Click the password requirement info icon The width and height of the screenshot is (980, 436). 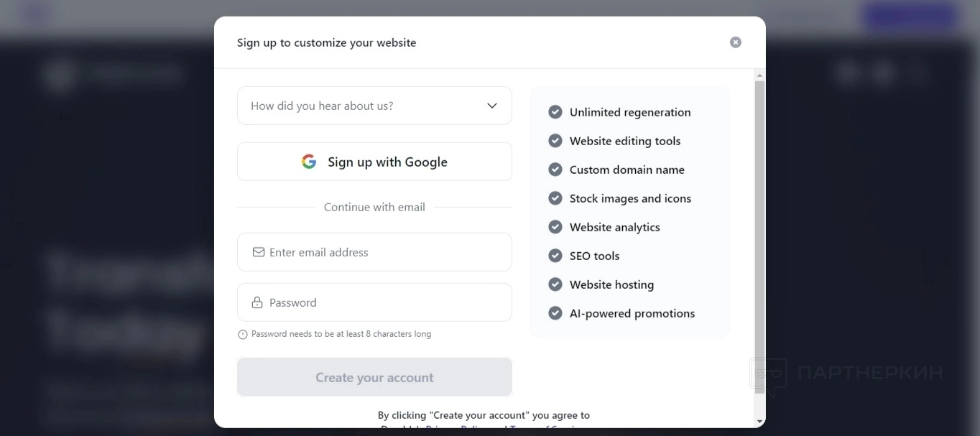[x=243, y=334]
